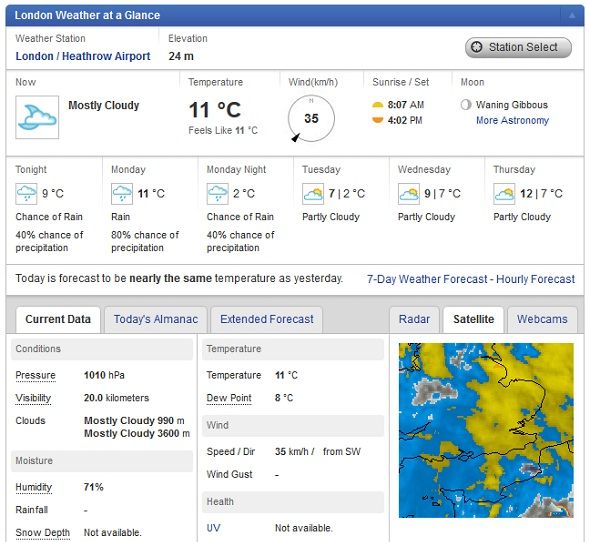Click the Waning Gibbous moon text
The width and height of the screenshot is (590, 542).
512,105
